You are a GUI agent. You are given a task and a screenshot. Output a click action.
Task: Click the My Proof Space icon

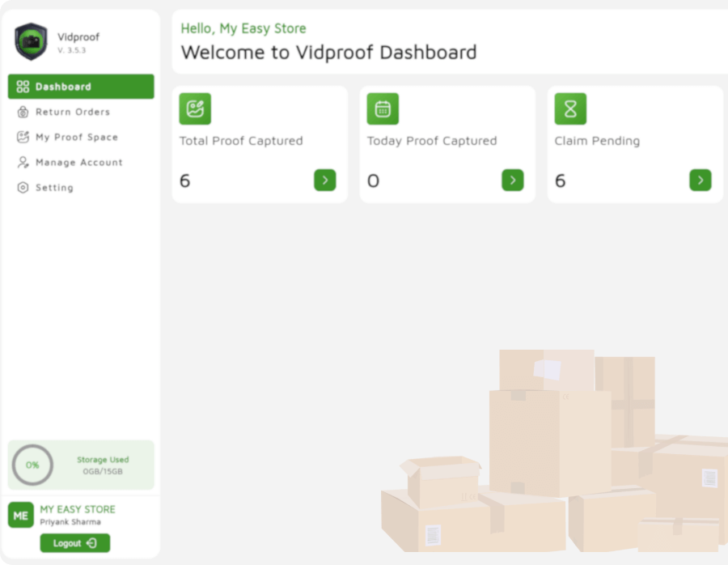click(x=23, y=137)
